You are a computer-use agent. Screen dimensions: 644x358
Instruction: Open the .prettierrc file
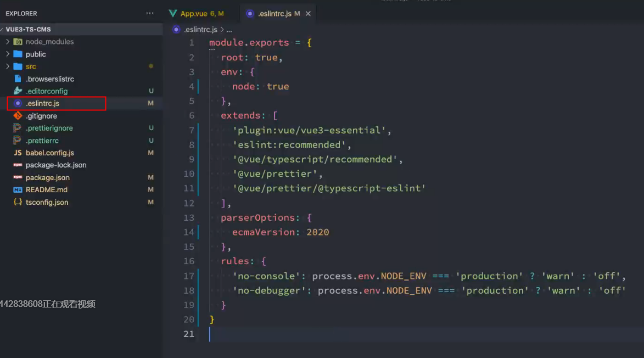click(x=42, y=141)
